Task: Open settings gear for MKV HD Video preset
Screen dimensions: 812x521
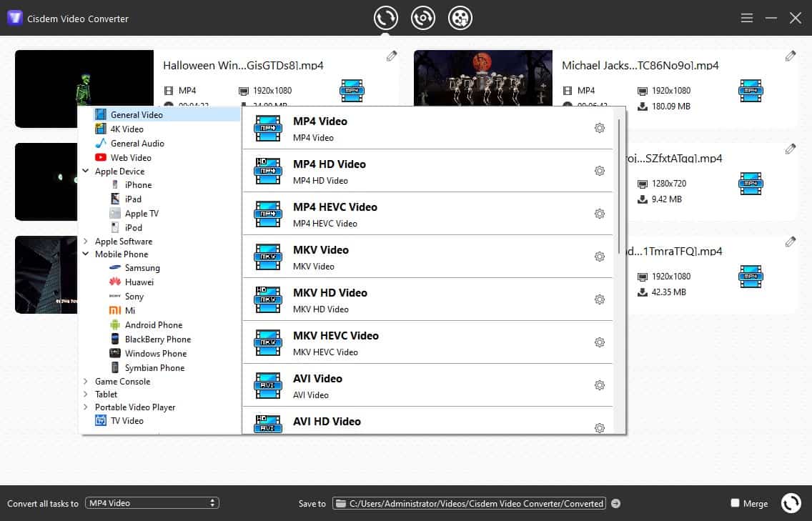Action: [x=600, y=299]
